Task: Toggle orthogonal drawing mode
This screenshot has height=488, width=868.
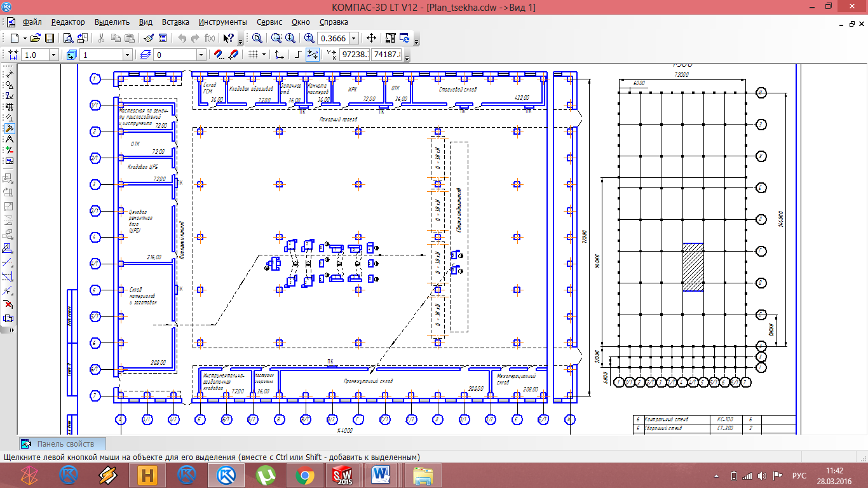Action: [297, 55]
